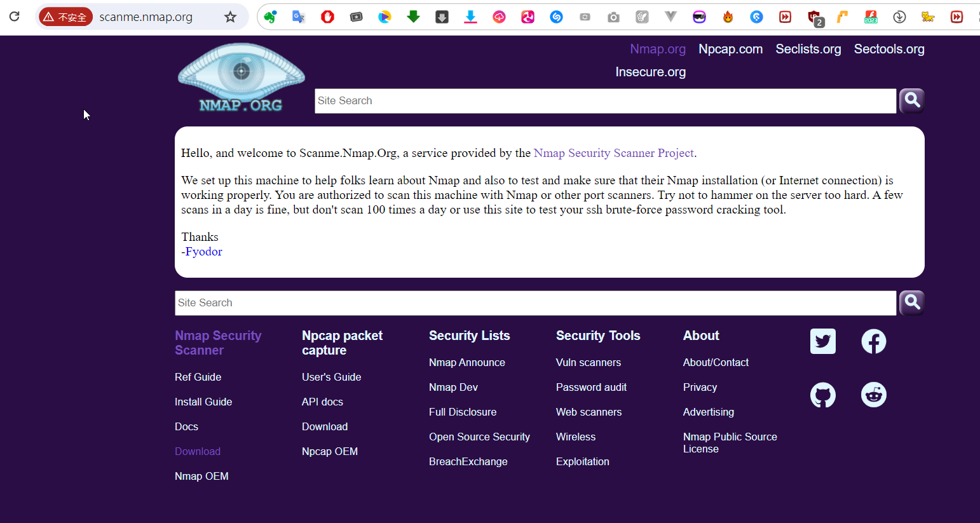Viewport: 980px width, 523px height.
Task: Click the red Flash 2023 extension icon
Action: click(871, 17)
